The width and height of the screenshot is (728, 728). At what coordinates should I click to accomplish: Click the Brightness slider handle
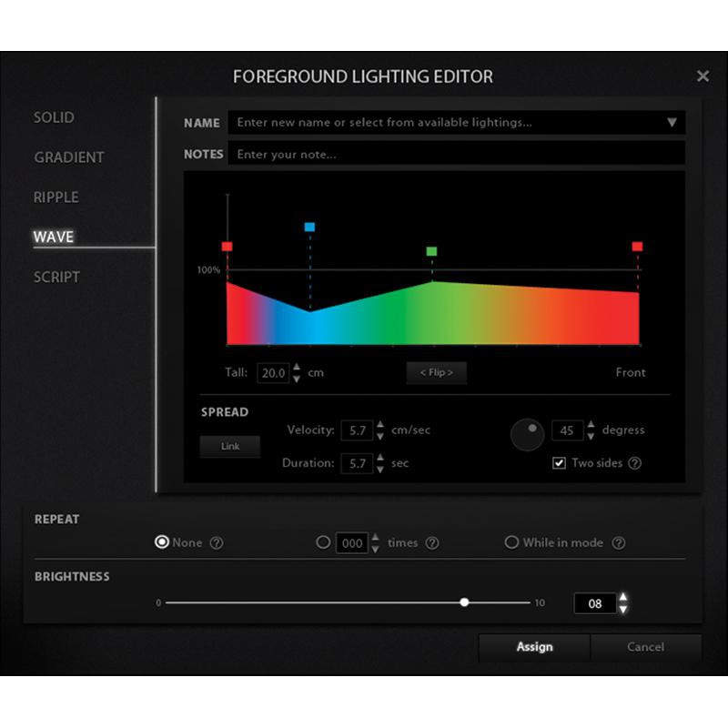[x=465, y=602]
